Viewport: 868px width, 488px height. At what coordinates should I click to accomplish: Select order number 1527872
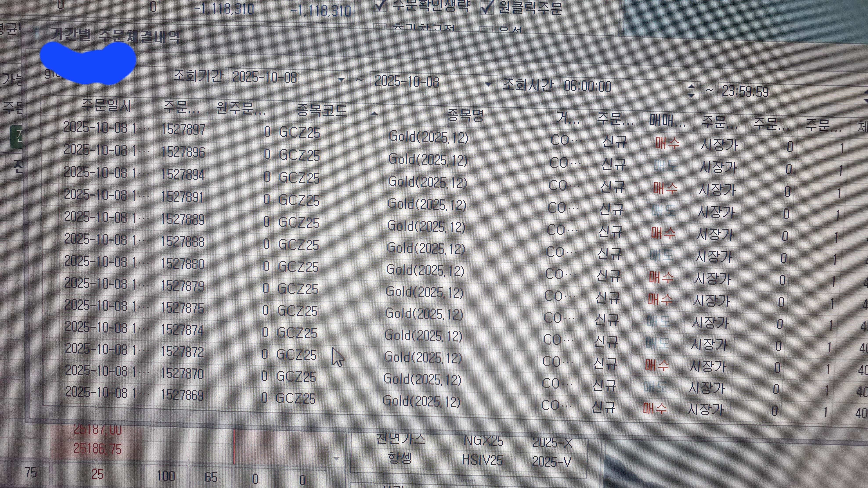point(182,352)
